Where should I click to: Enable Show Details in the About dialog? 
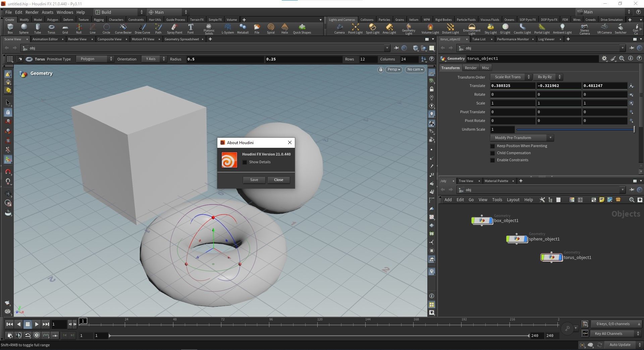click(245, 162)
